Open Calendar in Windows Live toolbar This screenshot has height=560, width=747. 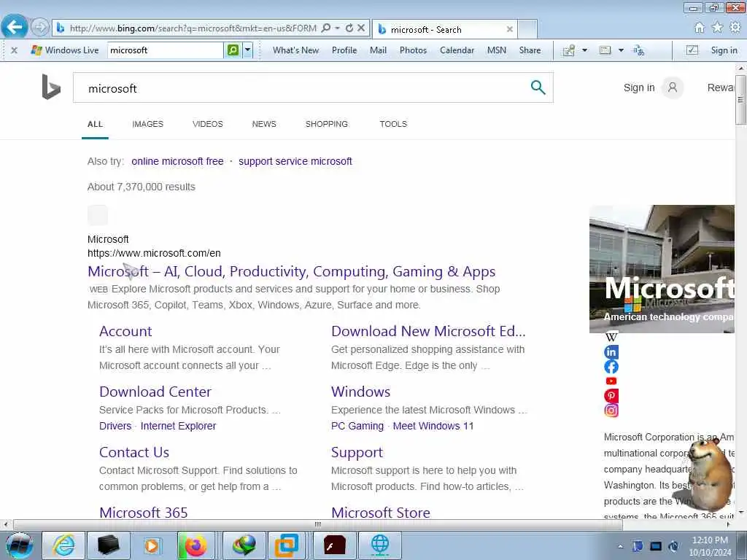point(457,50)
